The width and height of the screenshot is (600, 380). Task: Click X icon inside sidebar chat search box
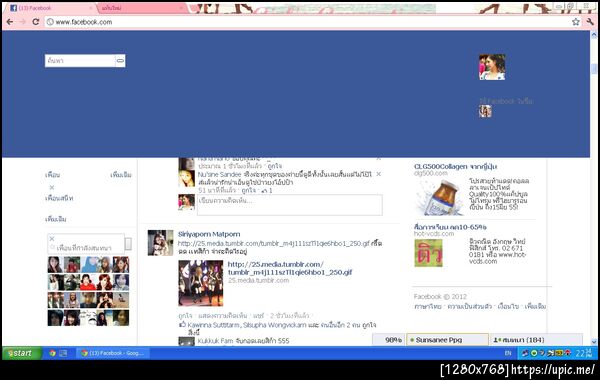pyautogui.click(x=52, y=239)
